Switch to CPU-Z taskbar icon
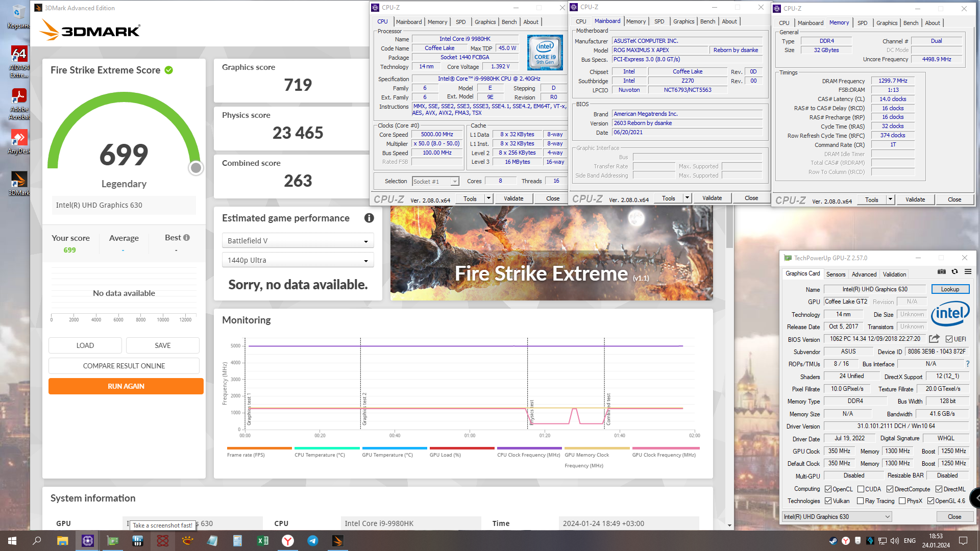The width and height of the screenshot is (980, 551). coord(87,541)
